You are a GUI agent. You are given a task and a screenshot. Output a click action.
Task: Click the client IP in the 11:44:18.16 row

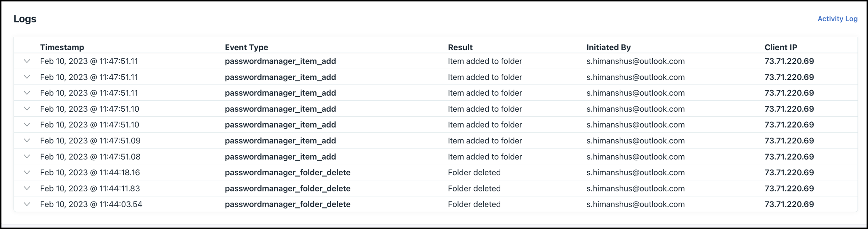coord(789,172)
